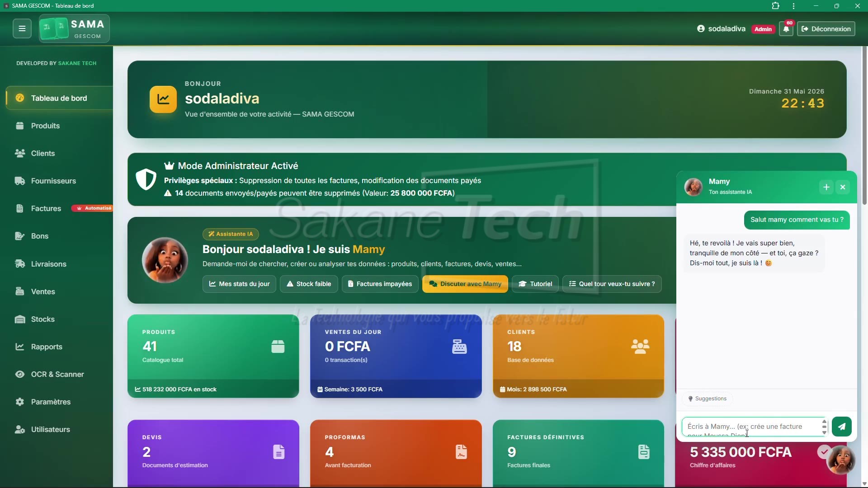Screen dimensions: 868x488
Task: Click the SAMA GESCOM logo
Action: tap(74, 28)
